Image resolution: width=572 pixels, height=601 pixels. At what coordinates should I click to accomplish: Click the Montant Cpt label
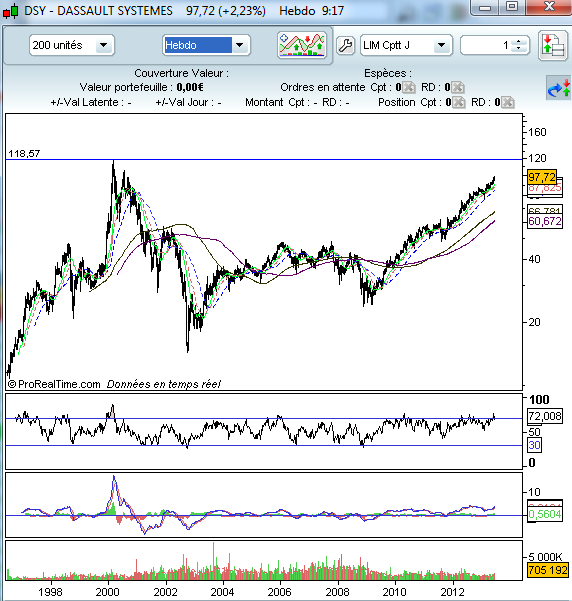(281, 102)
